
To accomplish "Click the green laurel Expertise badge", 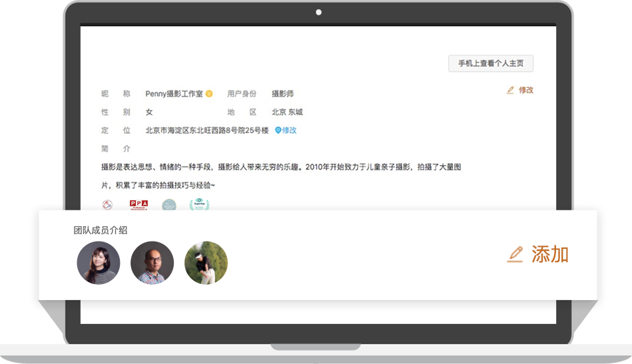I will [199, 205].
